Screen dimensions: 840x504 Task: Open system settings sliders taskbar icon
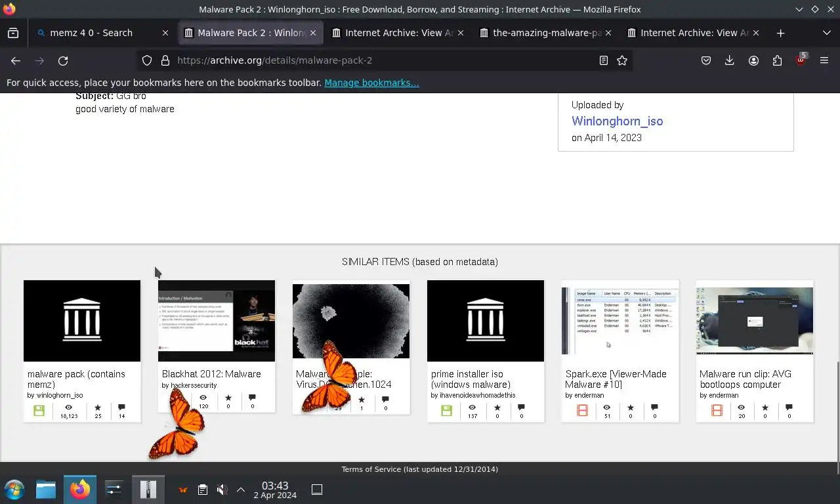coord(114,490)
